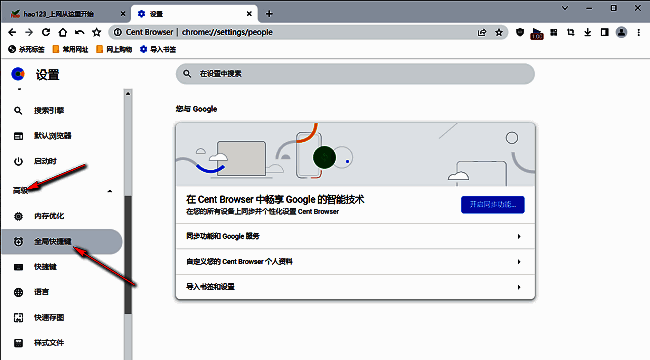The image size is (650, 360).
Task: Click the share page icon in address bar
Action: (x=482, y=32)
